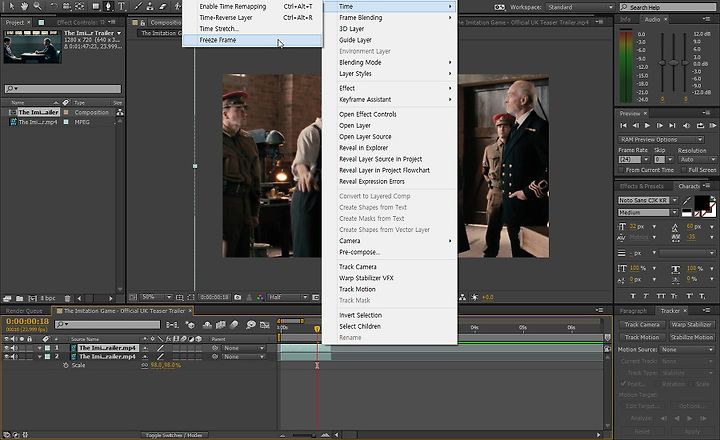Image resolution: width=720 pixels, height=440 pixels.
Task: Select the Zoom magnifier tool
Action: pyautogui.click(x=37, y=6)
